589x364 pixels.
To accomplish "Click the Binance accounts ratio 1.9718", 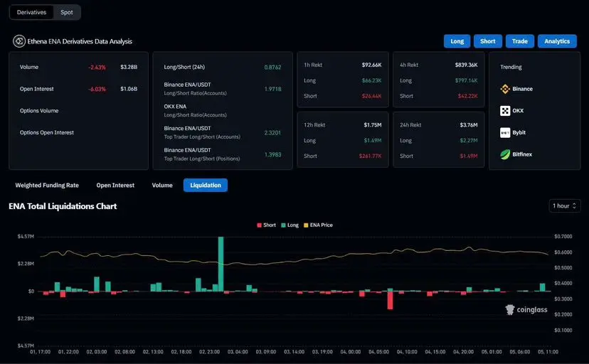I will click(272, 89).
